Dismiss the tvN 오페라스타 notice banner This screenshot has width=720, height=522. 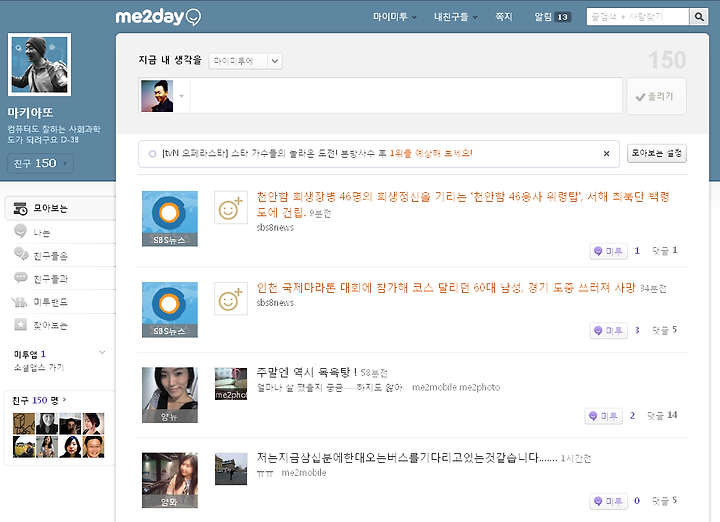[606, 154]
